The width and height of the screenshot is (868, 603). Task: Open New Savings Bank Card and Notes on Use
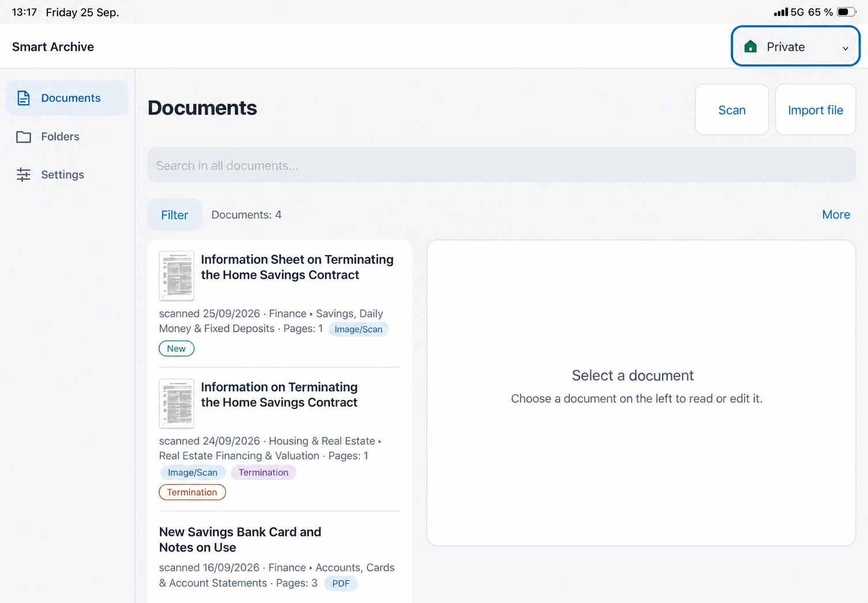click(240, 540)
